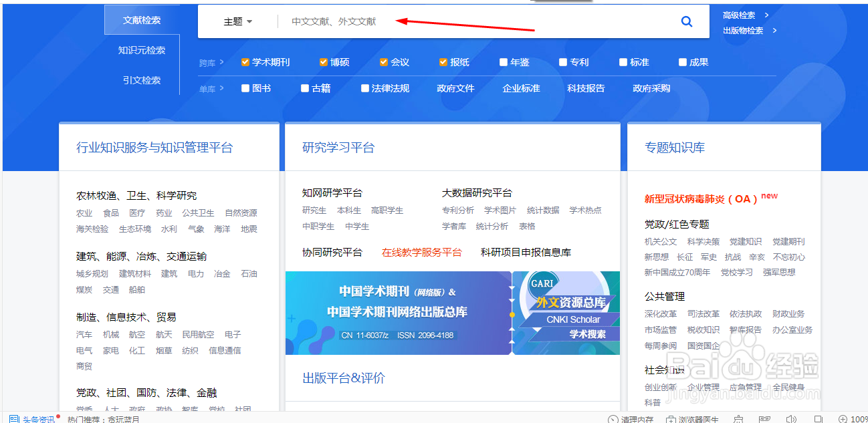Image resolution: width=868 pixels, height=423 pixels.
Task: Click the 研究生 link under 知网研学平台
Action: point(314,210)
